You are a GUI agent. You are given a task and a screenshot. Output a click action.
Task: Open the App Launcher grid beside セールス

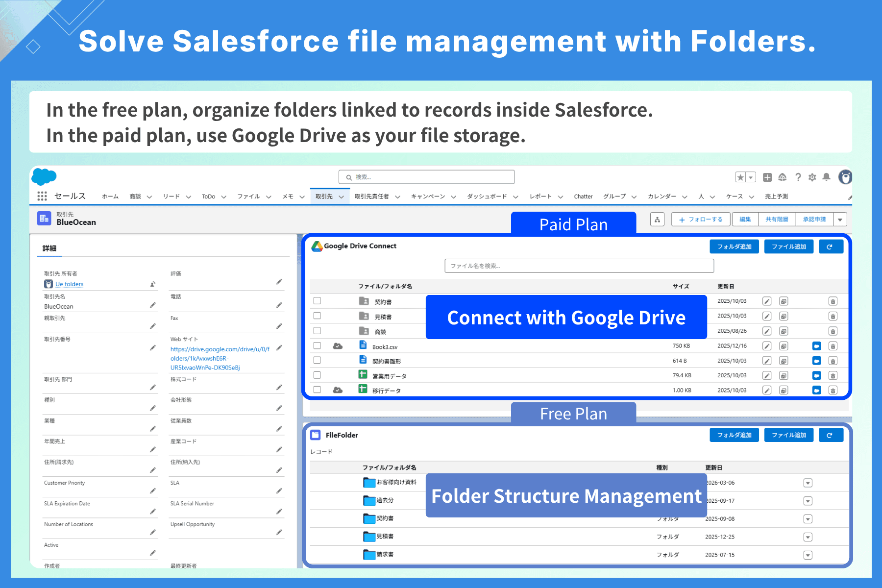click(42, 196)
